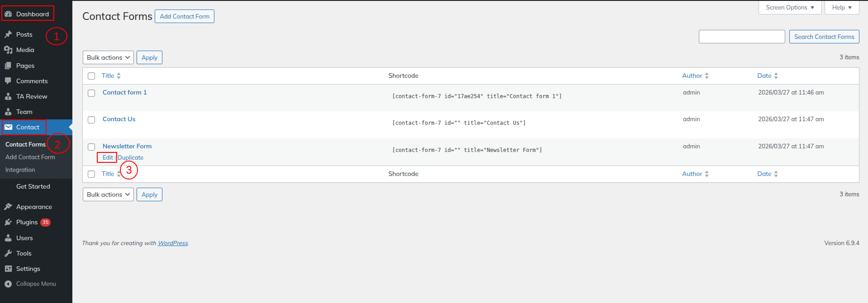The height and width of the screenshot is (303, 868).
Task: Click the Appearance paintbrush icon
Action: [x=8, y=207]
